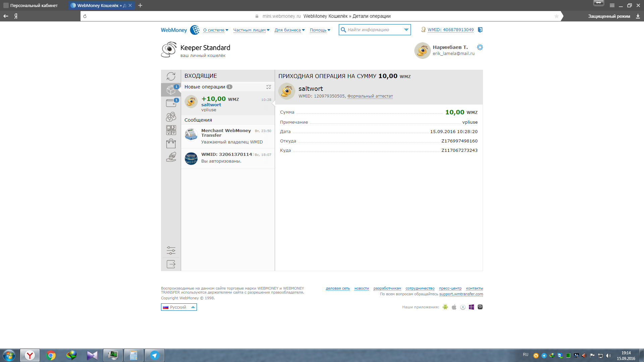The width and height of the screenshot is (644, 362).
Task: Expand the Частным лицам menu
Action: coord(251,30)
